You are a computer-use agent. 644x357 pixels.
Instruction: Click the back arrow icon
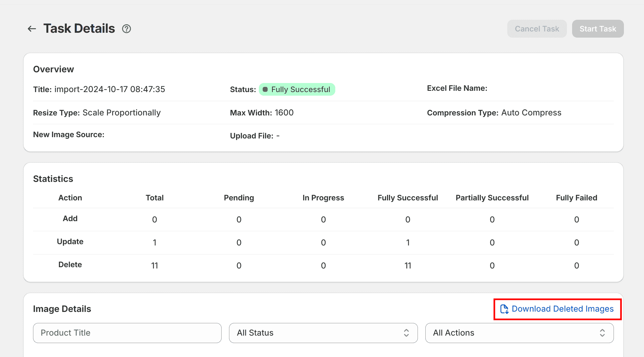32,29
